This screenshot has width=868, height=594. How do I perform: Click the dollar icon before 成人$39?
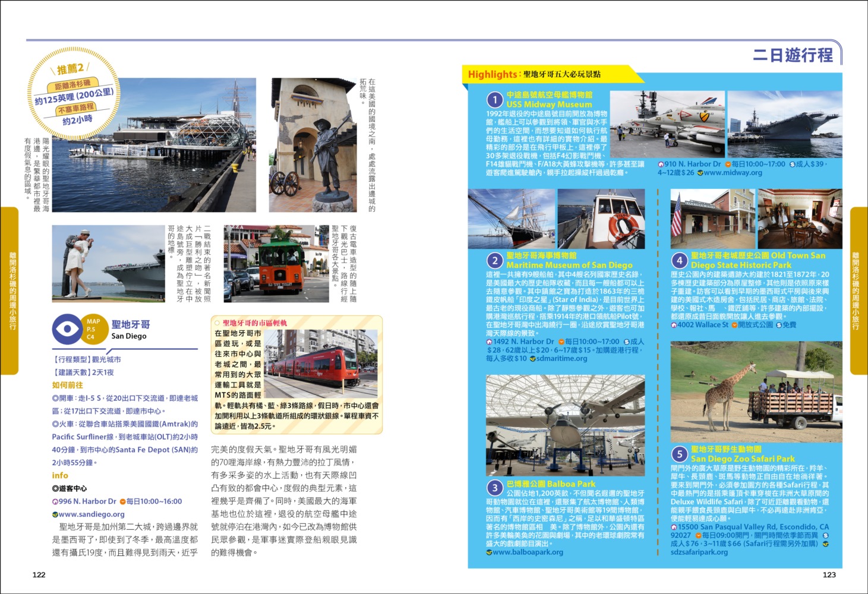coord(792,165)
